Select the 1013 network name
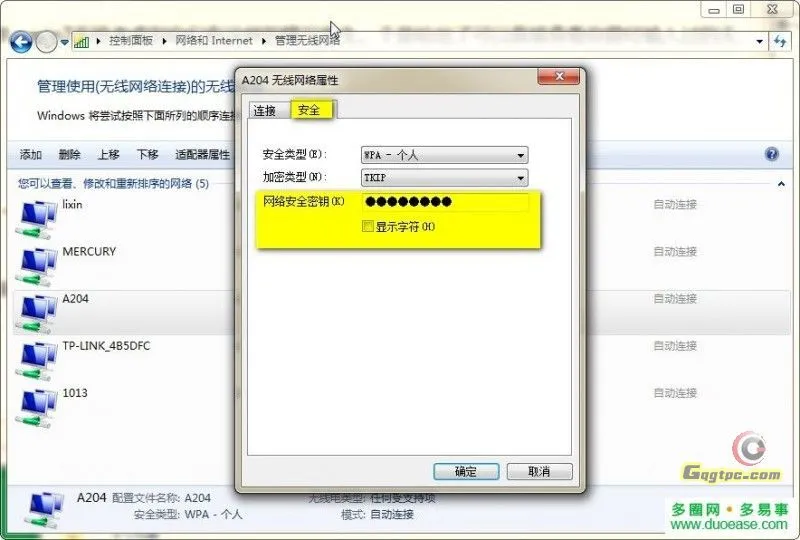800x540 pixels. pyautogui.click(x=75, y=392)
